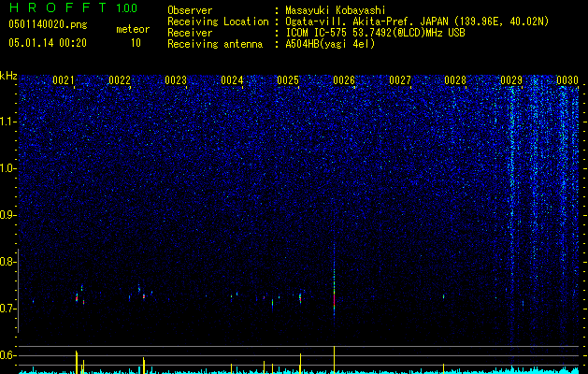Click the Observer field label
Screen dimensions: 588x374
[x=190, y=10]
